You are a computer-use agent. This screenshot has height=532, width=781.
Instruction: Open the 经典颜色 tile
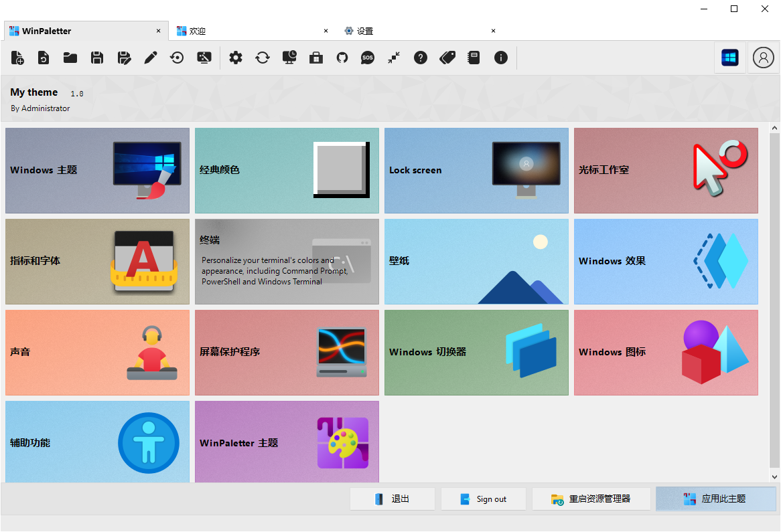[x=287, y=171]
